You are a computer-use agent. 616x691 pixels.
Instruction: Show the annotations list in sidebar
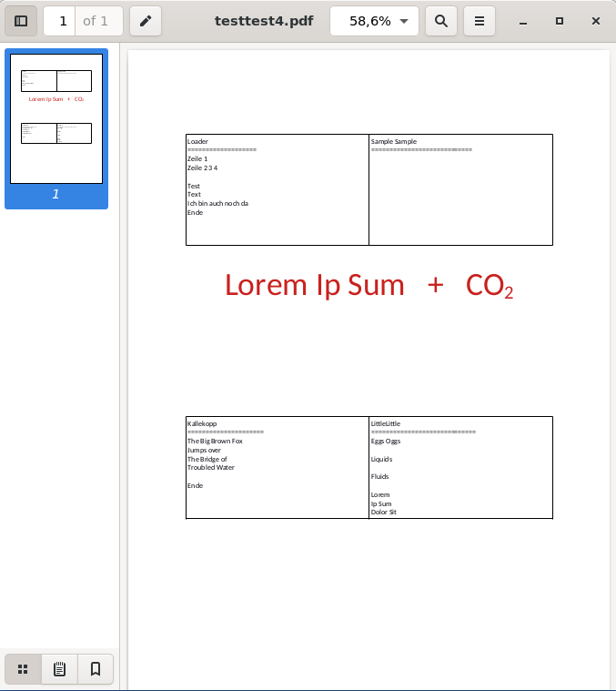[59, 669]
